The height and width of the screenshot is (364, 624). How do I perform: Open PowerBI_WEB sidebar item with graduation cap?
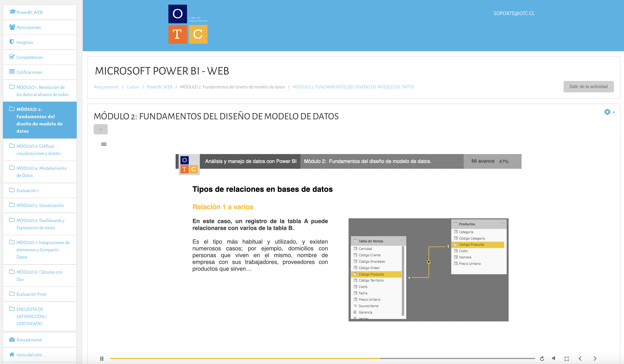point(40,12)
